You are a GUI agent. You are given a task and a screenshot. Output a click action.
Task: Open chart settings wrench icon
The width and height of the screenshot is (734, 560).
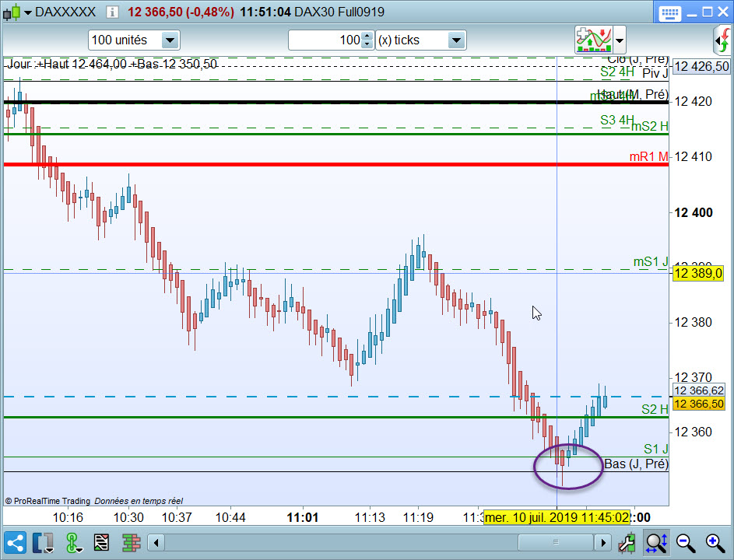point(627,543)
